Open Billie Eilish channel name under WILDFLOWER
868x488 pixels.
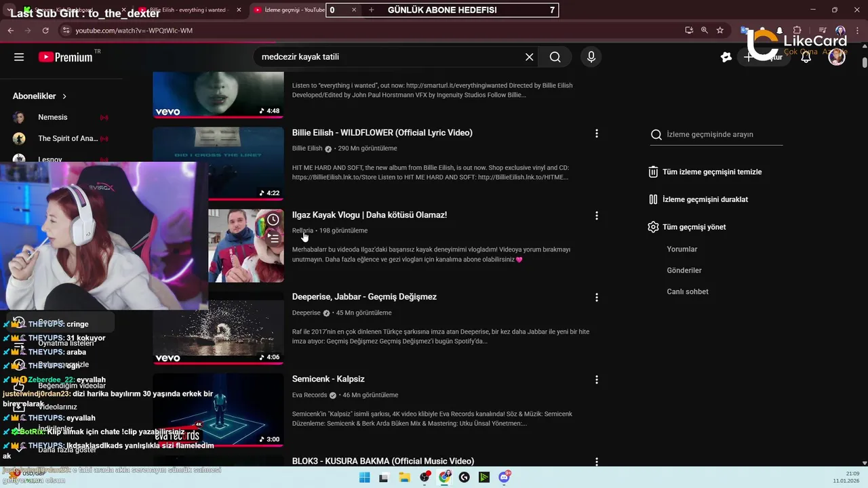307,148
